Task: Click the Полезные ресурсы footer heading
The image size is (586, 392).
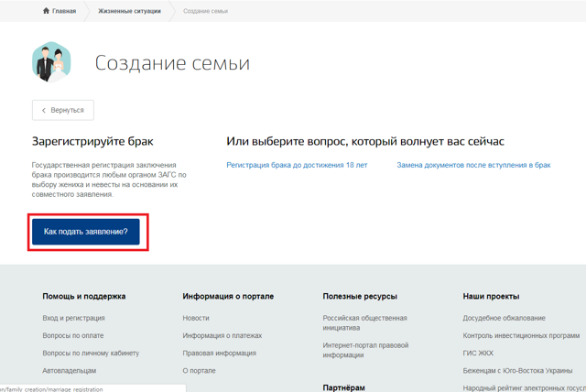Action: [x=360, y=297]
